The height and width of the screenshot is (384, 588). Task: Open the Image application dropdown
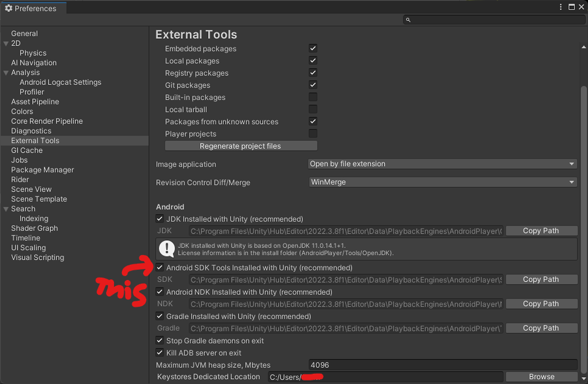point(442,164)
